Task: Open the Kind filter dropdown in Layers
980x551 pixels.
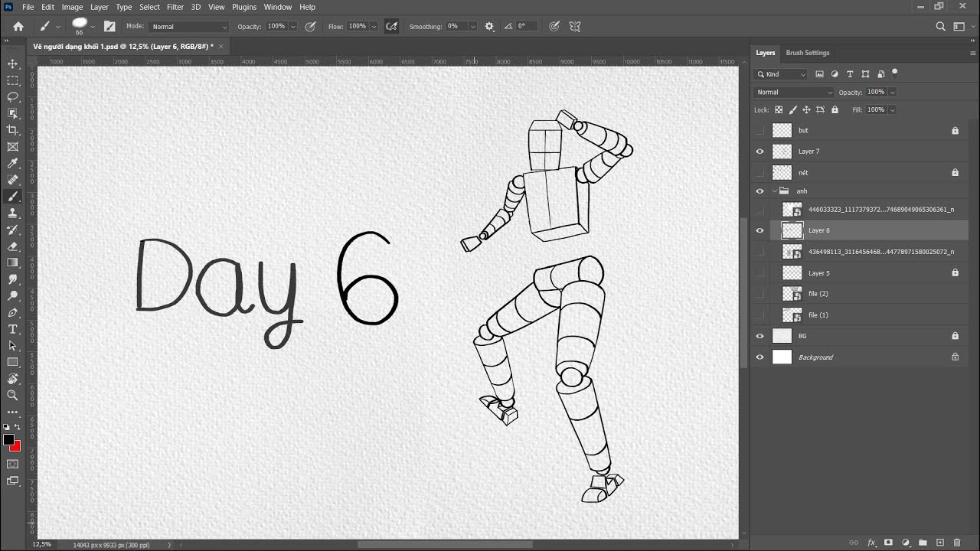Action: (780, 74)
